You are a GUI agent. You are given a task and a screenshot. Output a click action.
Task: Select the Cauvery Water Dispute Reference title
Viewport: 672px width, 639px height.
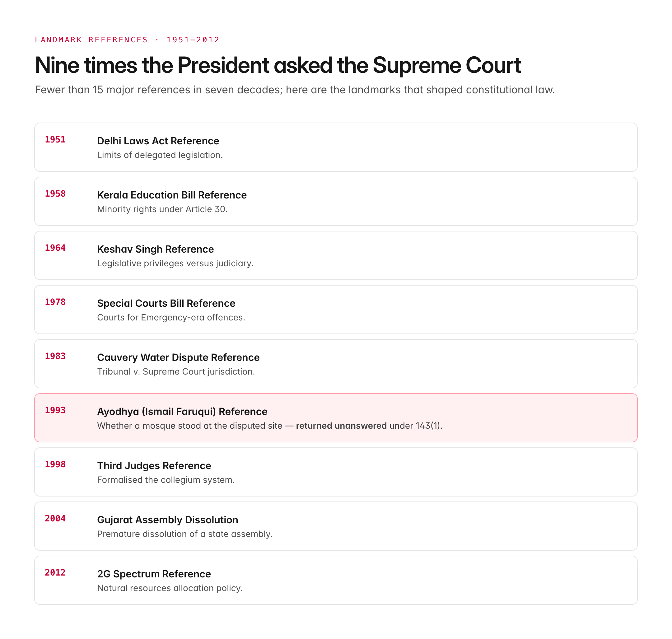178,358
